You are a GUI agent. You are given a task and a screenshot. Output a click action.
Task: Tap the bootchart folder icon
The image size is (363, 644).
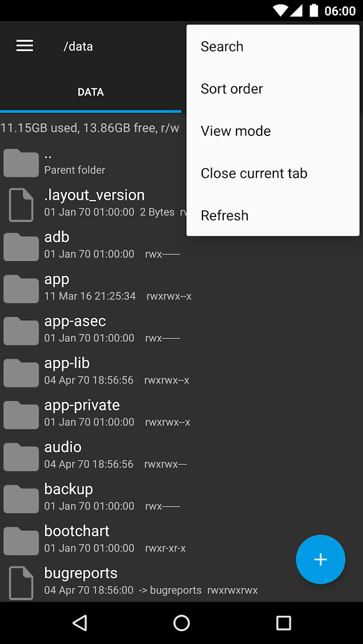(21, 540)
